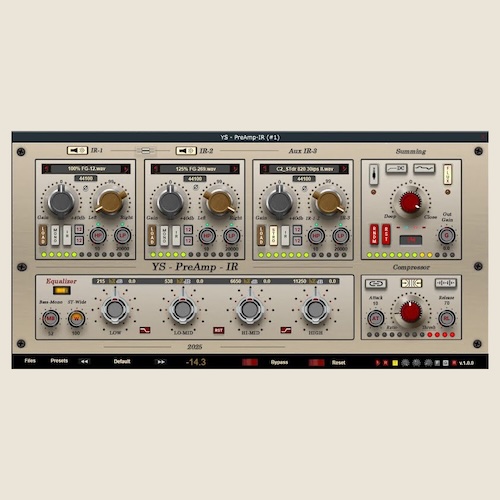Toggle the low shelf filter icon near LOW
The width and height of the screenshot is (500, 500).
point(145,330)
